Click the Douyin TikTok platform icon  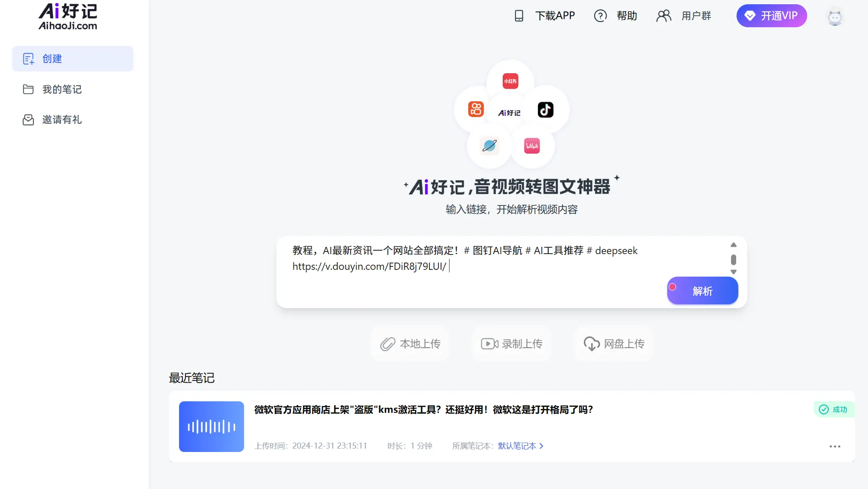545,110
